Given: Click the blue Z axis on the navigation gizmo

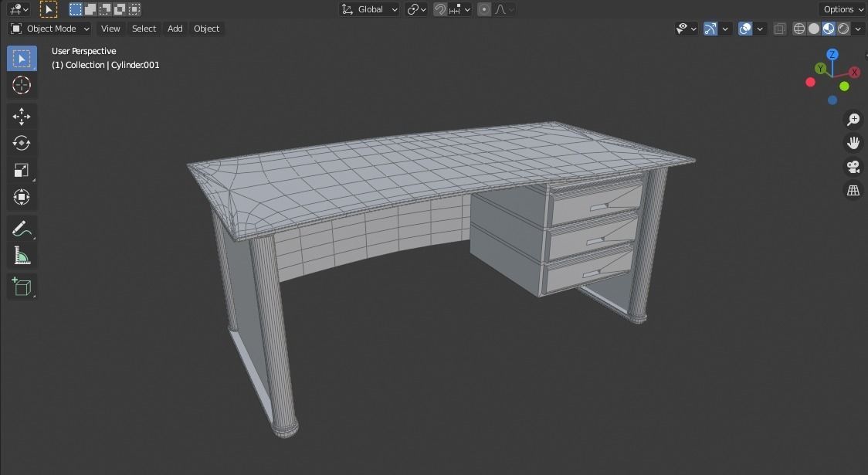Looking at the screenshot, I should click(x=832, y=54).
